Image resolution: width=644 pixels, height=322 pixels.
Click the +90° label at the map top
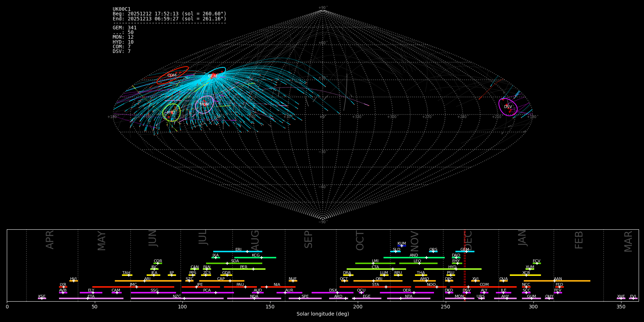click(323, 8)
